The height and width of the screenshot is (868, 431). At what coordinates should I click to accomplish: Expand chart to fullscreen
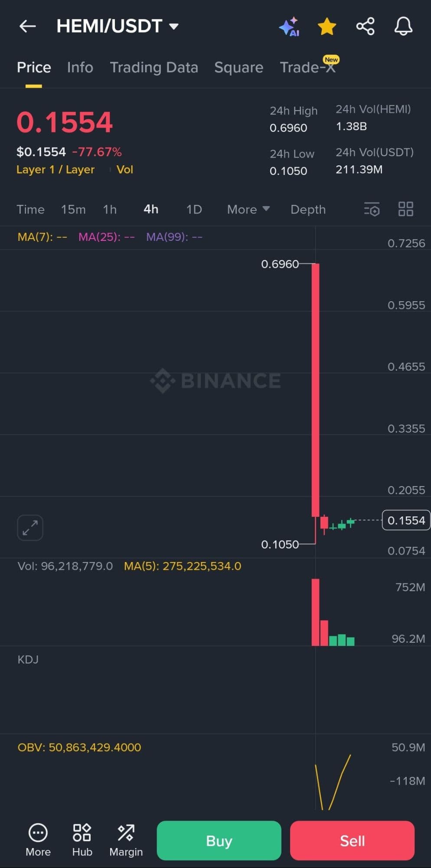tap(30, 528)
